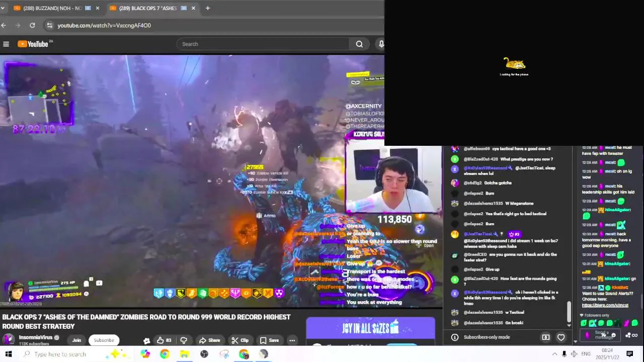
Task: Open Google Chrome from the taskbar
Action: pos(165,354)
